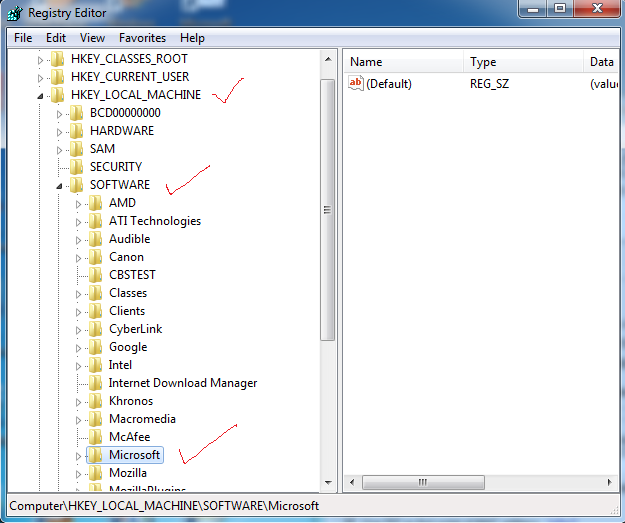The image size is (625, 523).
Task: Expand the Microsoft key
Action: [x=79, y=456]
